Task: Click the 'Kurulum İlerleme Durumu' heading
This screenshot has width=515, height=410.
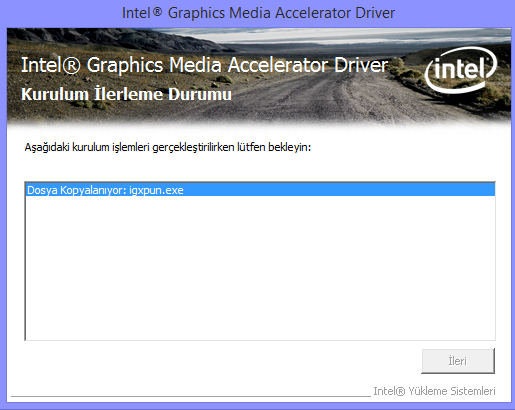Action: coord(126,94)
